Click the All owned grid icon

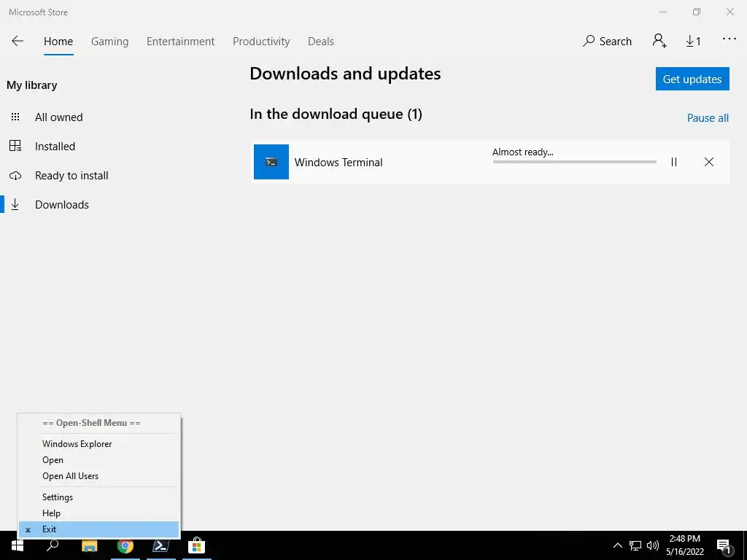click(15, 117)
